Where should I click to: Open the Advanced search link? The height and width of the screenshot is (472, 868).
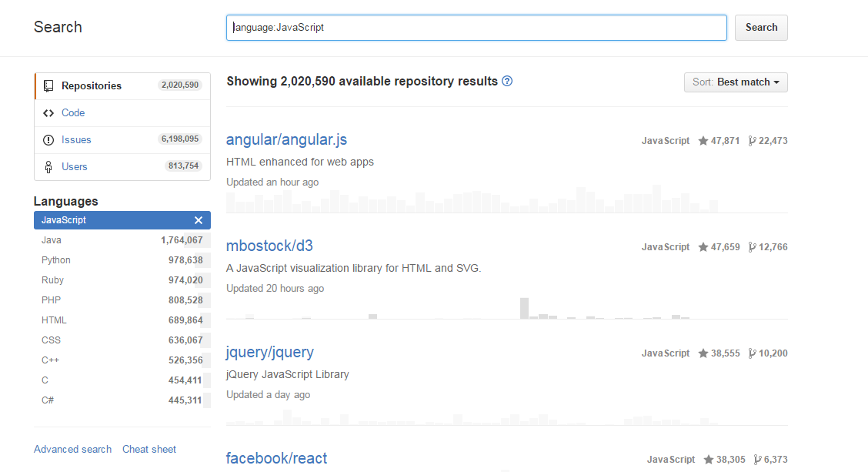tap(72, 450)
